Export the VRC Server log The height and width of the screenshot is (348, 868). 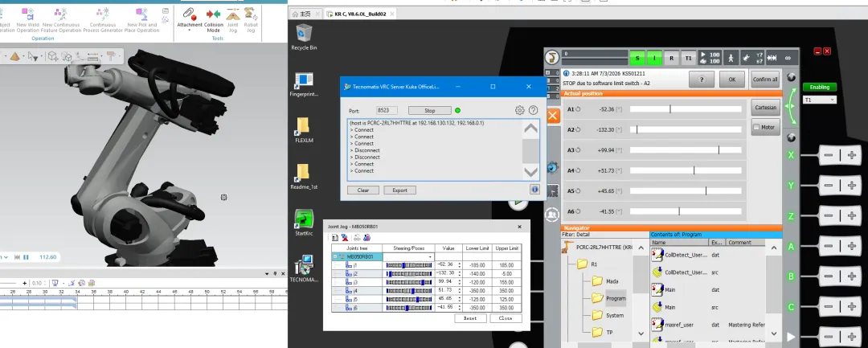399,190
